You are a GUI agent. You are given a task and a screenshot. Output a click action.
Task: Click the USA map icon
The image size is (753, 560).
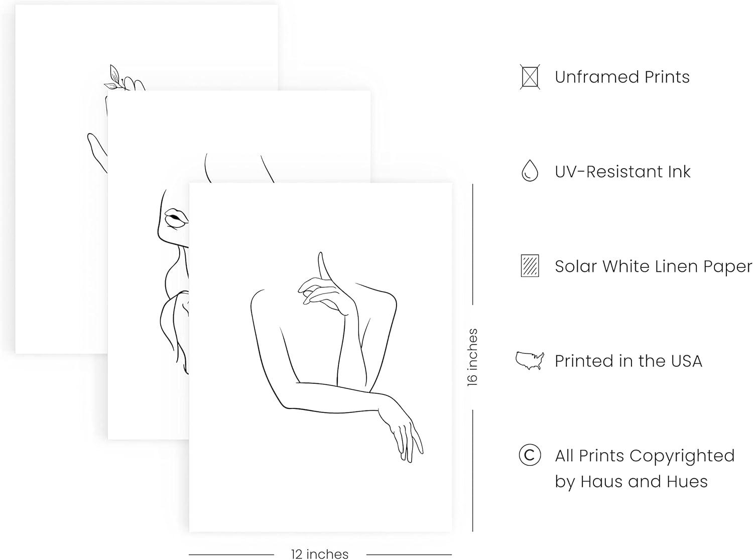pyautogui.click(x=530, y=360)
